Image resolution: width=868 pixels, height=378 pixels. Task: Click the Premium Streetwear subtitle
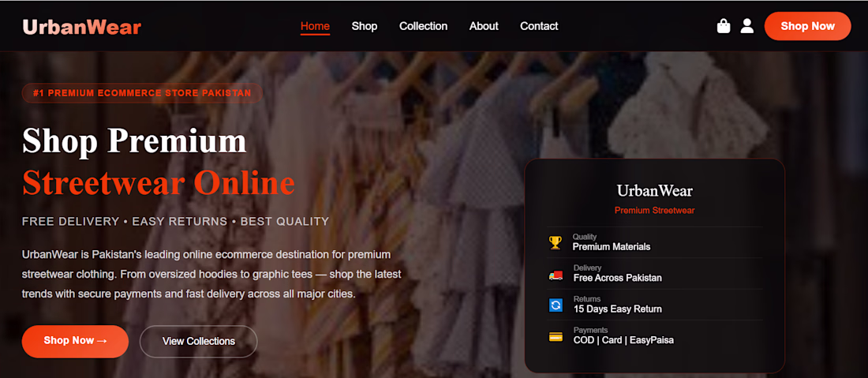(654, 211)
